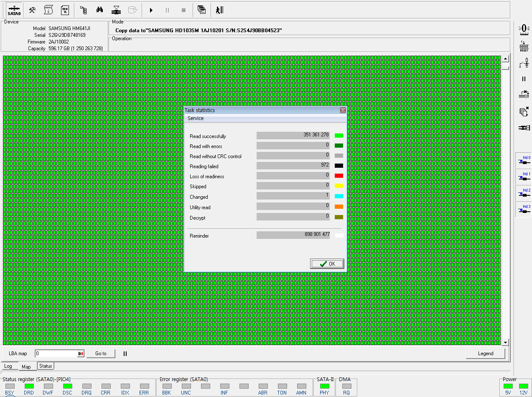Click the Changed cyan swatch
The width and height of the screenshot is (532, 397).
click(339, 196)
